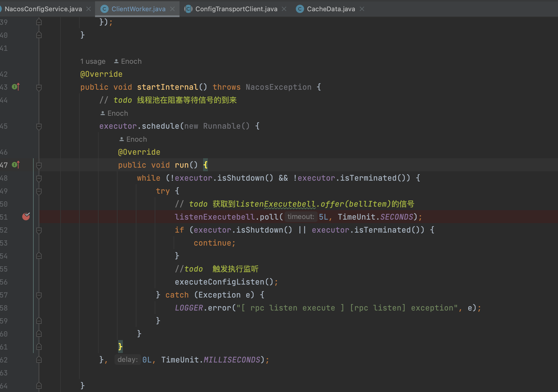Click executeConfigListen() call
The image size is (558, 392).
click(224, 282)
